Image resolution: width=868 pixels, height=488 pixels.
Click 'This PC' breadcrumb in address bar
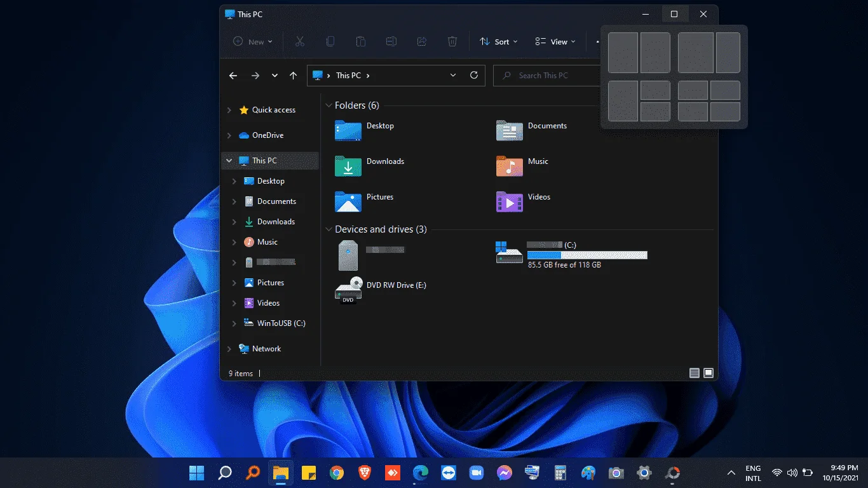point(348,76)
